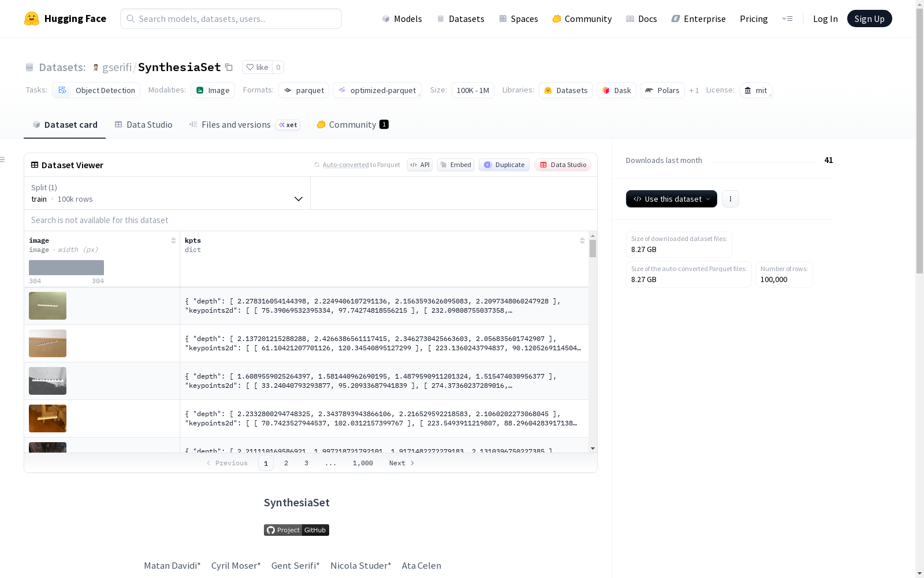Open the left sidebar table of contents icon

(3, 160)
